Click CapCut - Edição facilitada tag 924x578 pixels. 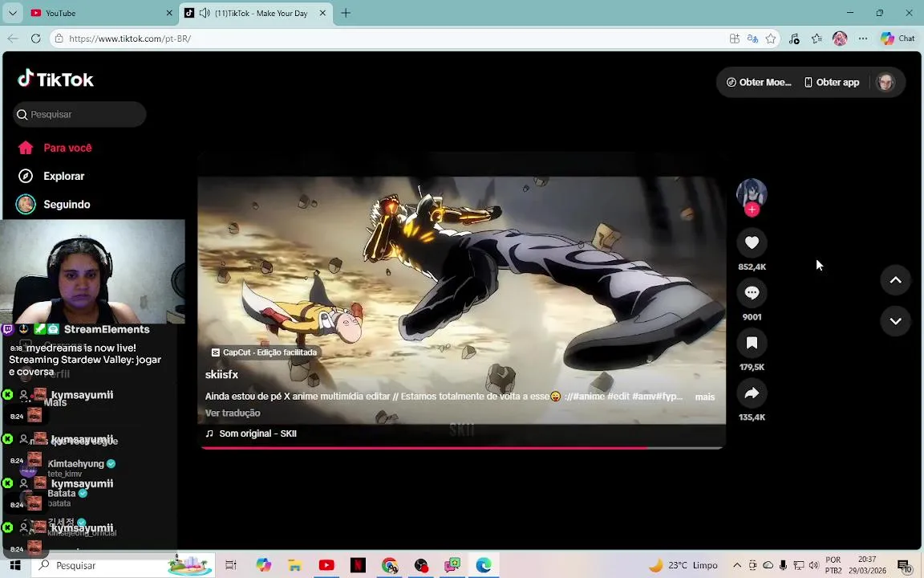(265, 352)
